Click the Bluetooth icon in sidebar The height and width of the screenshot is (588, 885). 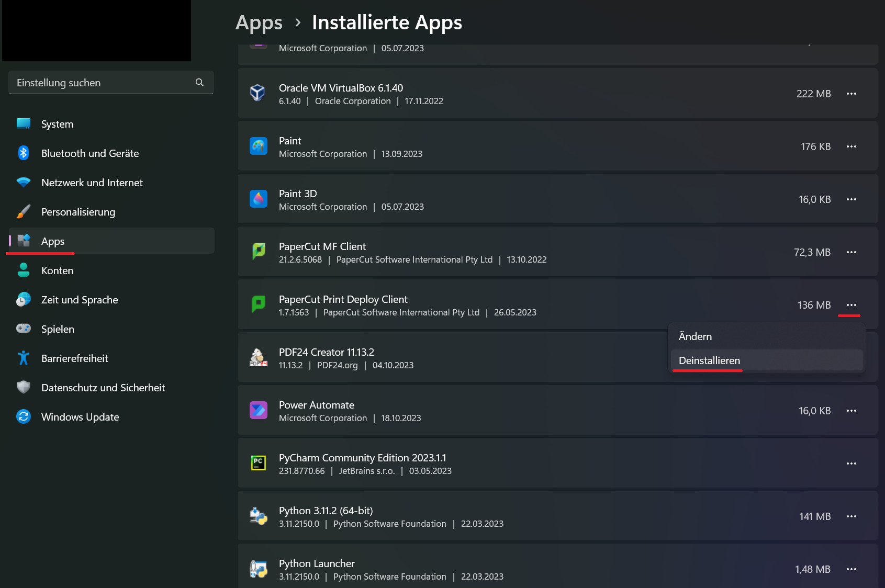[x=24, y=153]
